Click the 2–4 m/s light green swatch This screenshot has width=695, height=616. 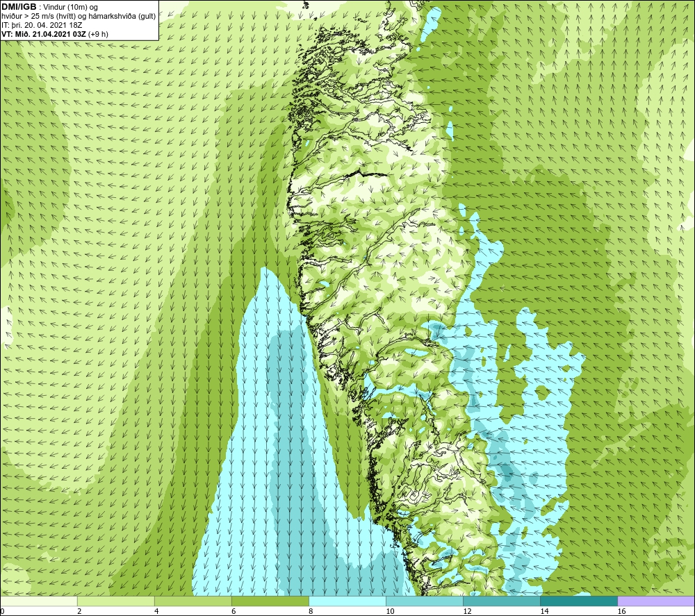[115, 601]
